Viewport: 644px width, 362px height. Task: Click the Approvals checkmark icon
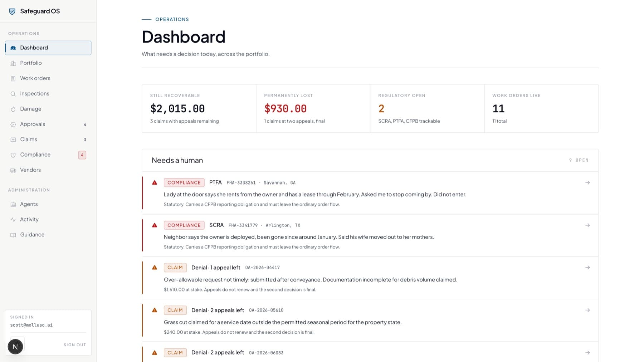[x=13, y=124]
